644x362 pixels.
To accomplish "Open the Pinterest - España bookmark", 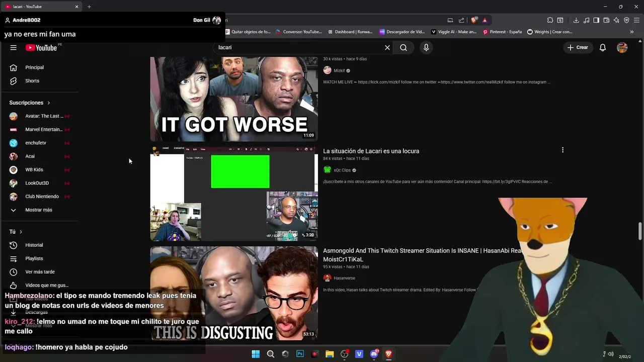I will point(502,32).
